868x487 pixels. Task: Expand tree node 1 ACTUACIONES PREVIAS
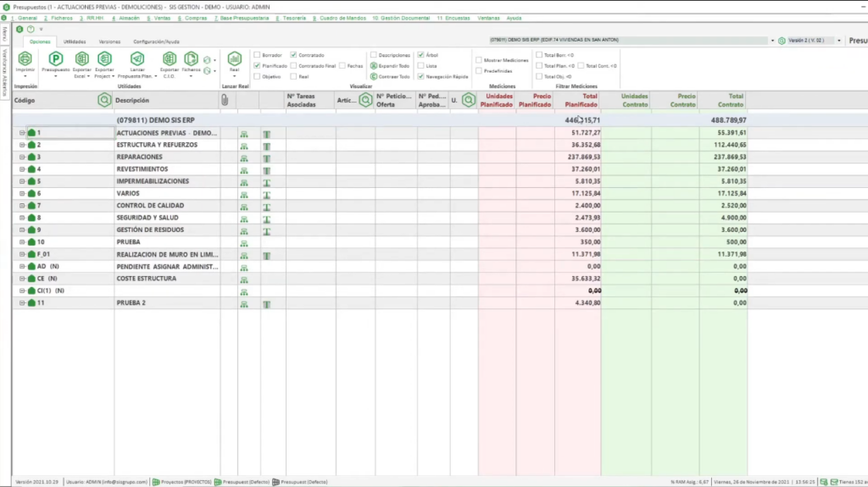point(22,133)
